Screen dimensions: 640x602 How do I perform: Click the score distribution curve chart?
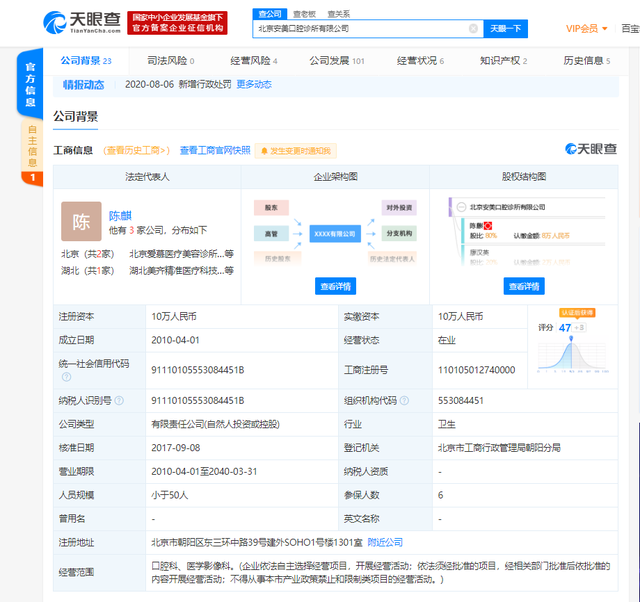pyautogui.click(x=573, y=356)
